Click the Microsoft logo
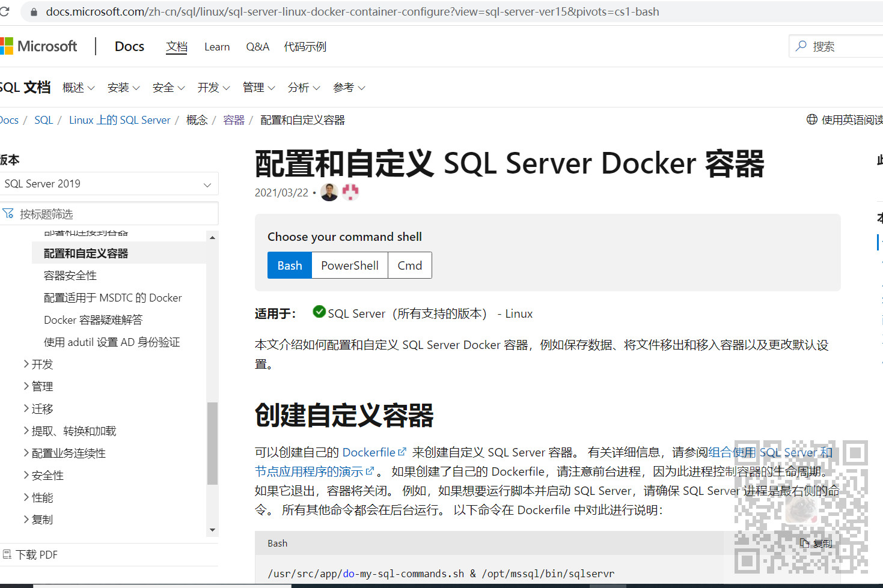The image size is (883, 588). [38, 46]
